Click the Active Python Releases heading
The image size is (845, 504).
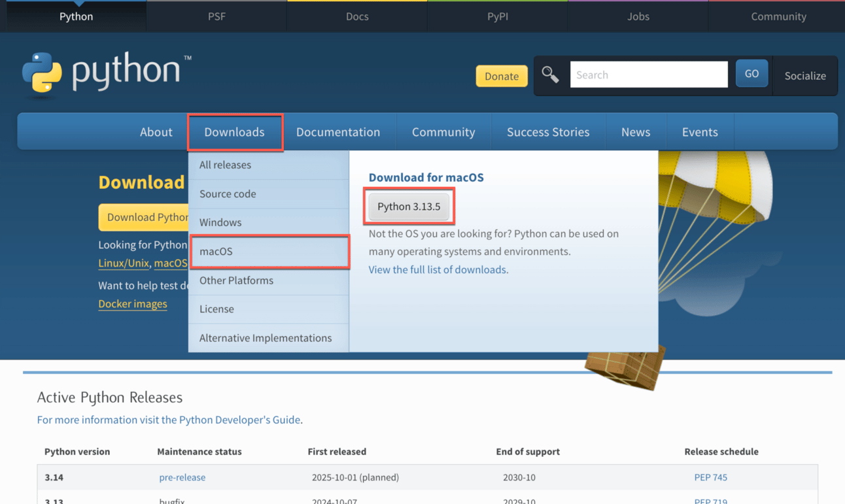point(110,397)
